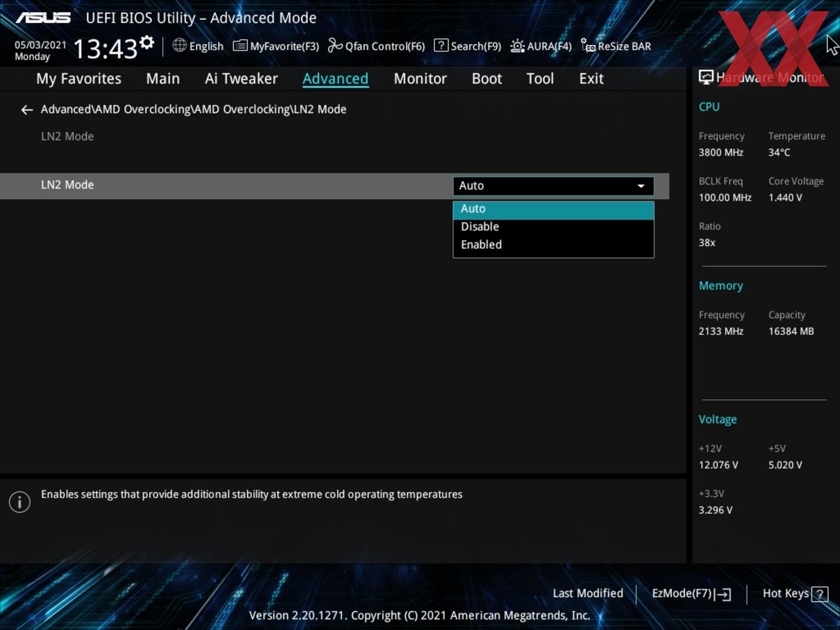Click the Ratio value 38x
Viewport: 840px width, 630px height.
pyautogui.click(x=707, y=243)
